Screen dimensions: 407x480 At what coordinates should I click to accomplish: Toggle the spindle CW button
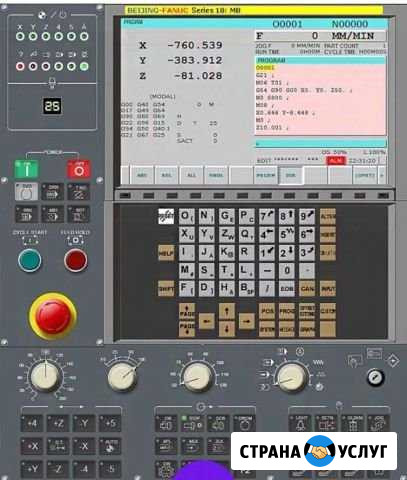point(166,423)
